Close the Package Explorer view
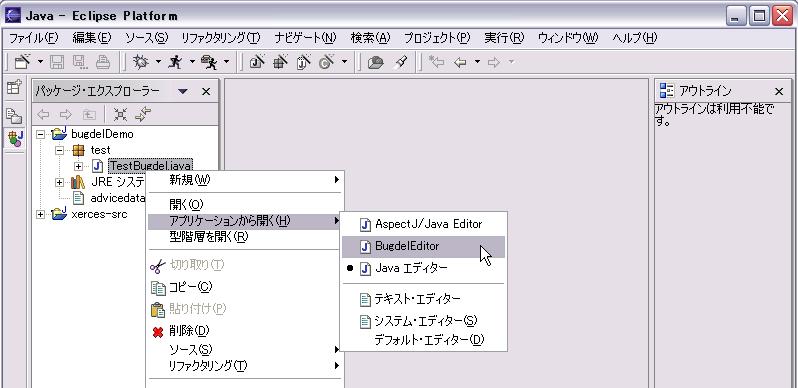This screenshot has width=798, height=388. click(x=206, y=91)
